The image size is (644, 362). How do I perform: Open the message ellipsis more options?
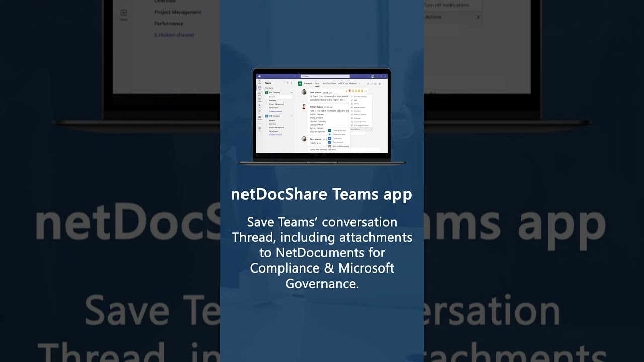[366, 91]
